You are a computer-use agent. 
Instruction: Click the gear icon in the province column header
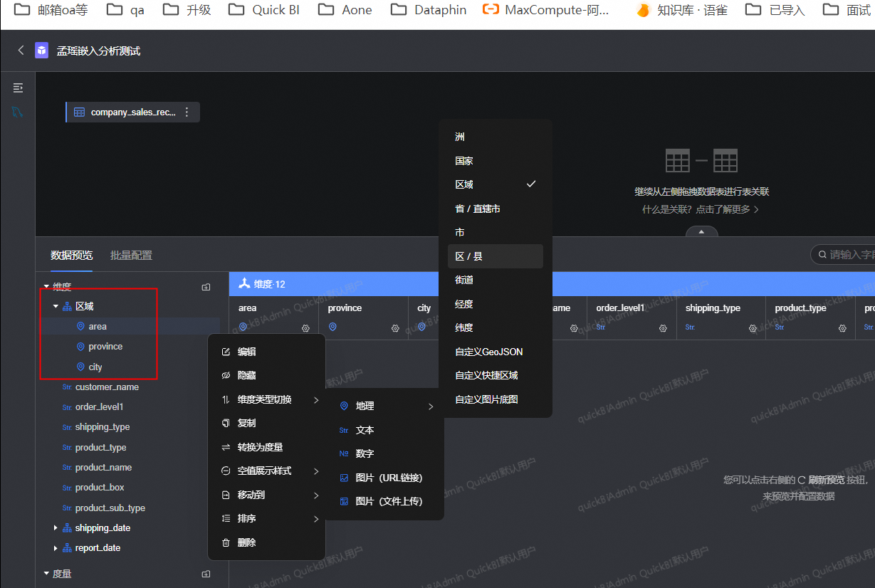point(395,327)
